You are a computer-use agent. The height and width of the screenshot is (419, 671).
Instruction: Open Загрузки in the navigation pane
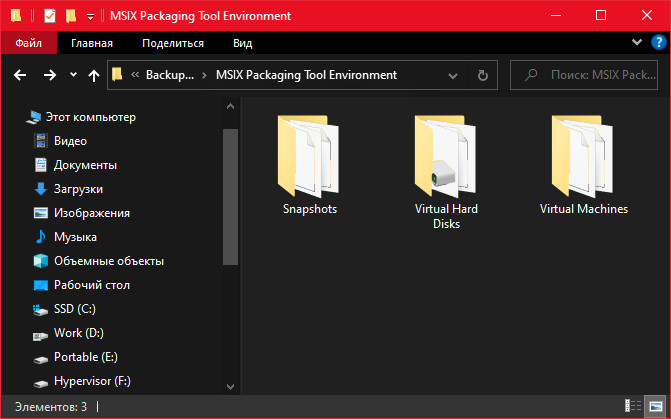coord(78,189)
